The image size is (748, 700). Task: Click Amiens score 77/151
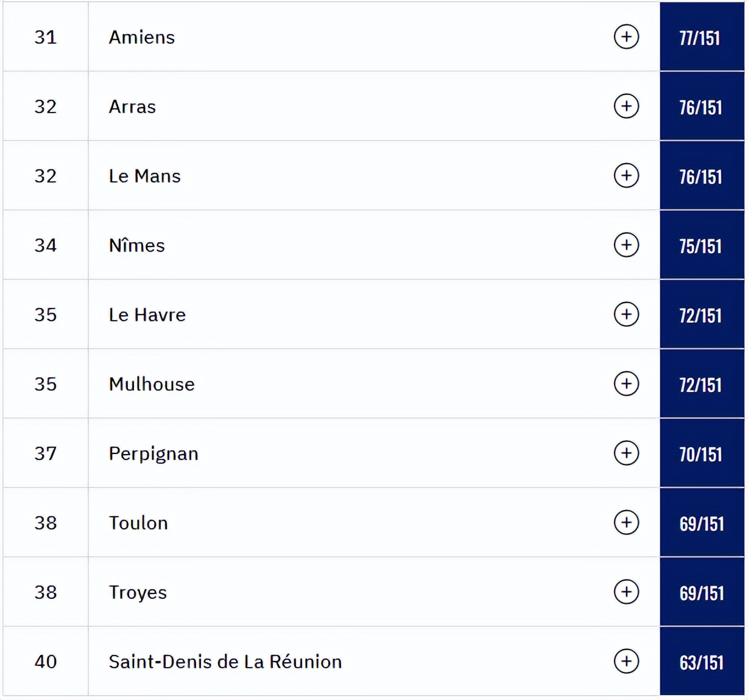[x=700, y=38]
